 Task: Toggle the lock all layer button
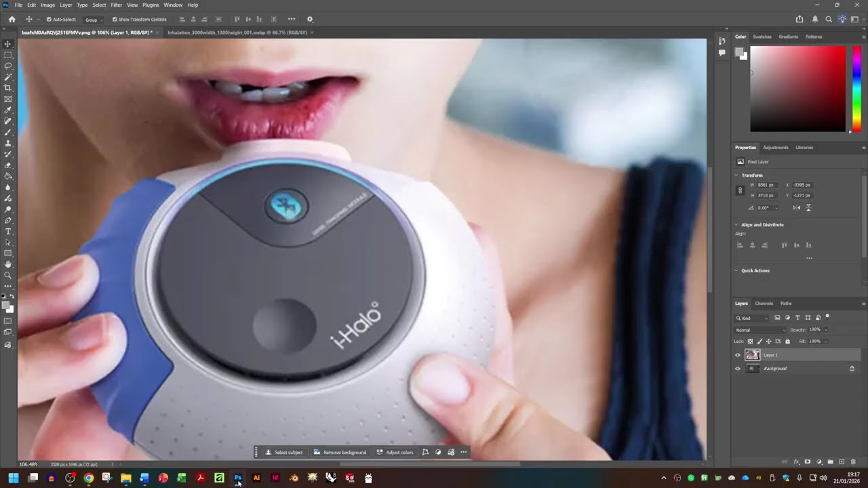point(787,341)
